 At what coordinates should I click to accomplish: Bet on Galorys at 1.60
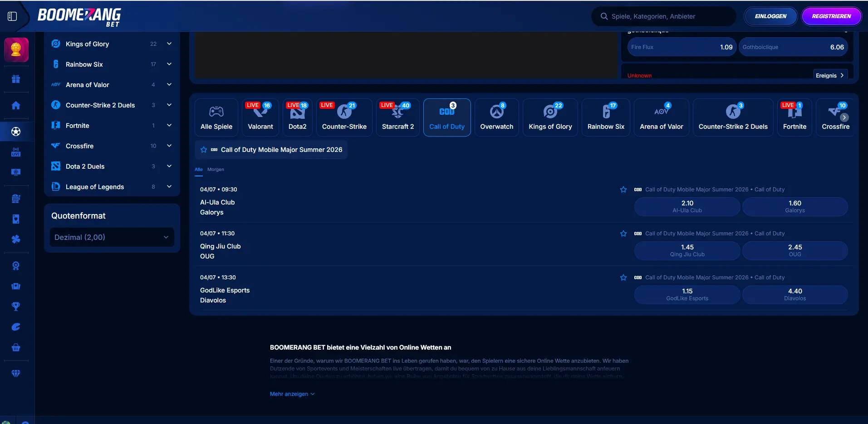click(795, 207)
